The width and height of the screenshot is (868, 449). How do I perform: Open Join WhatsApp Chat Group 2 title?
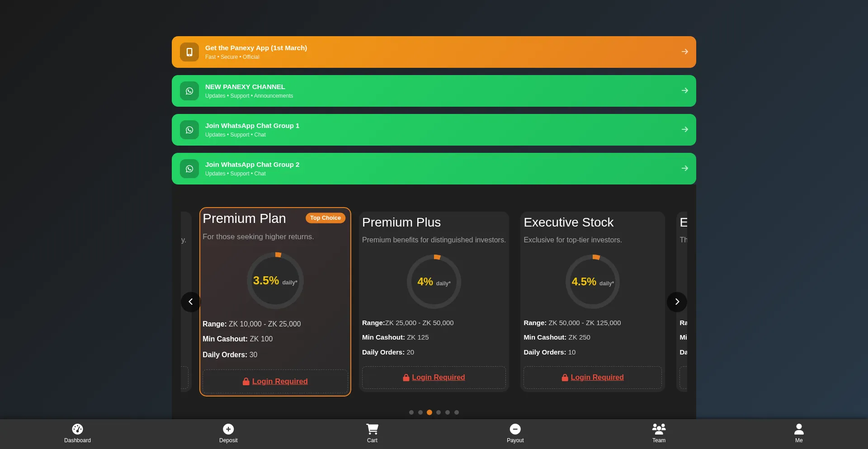[252, 165]
